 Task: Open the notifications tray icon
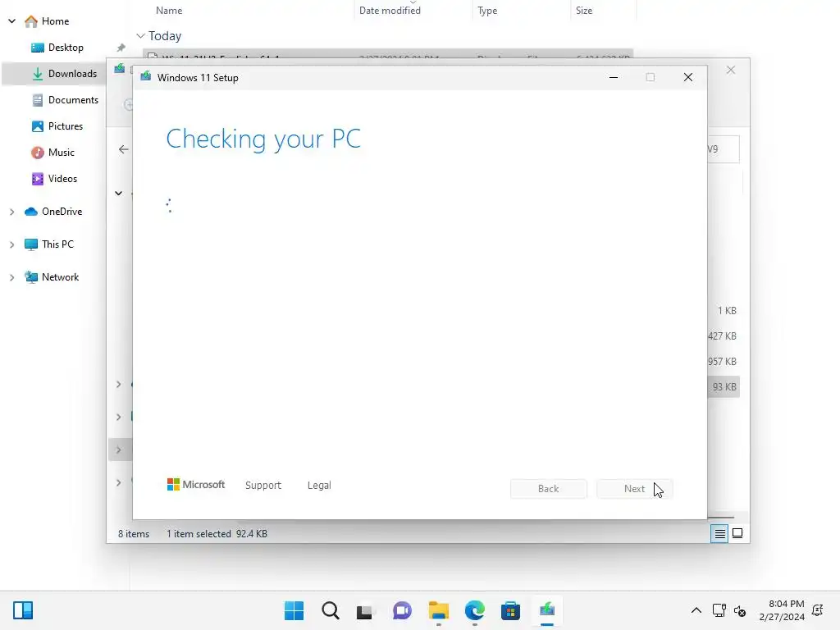point(818,610)
